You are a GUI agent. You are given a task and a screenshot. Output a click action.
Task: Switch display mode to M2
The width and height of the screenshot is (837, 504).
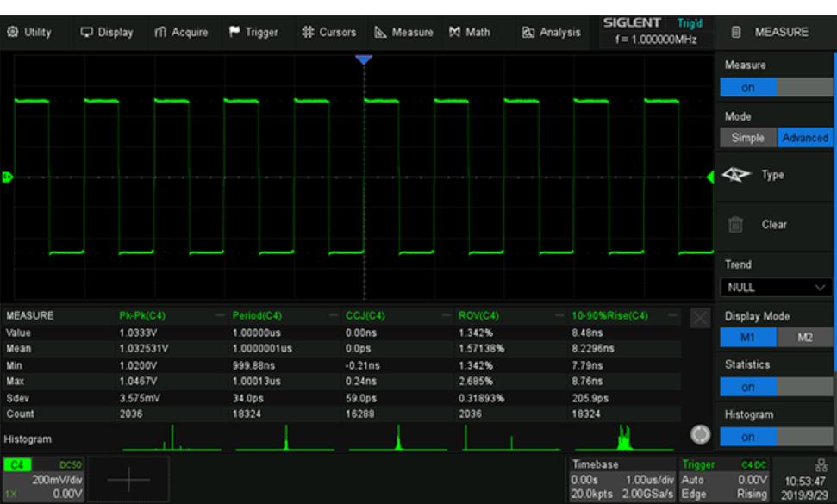point(803,337)
